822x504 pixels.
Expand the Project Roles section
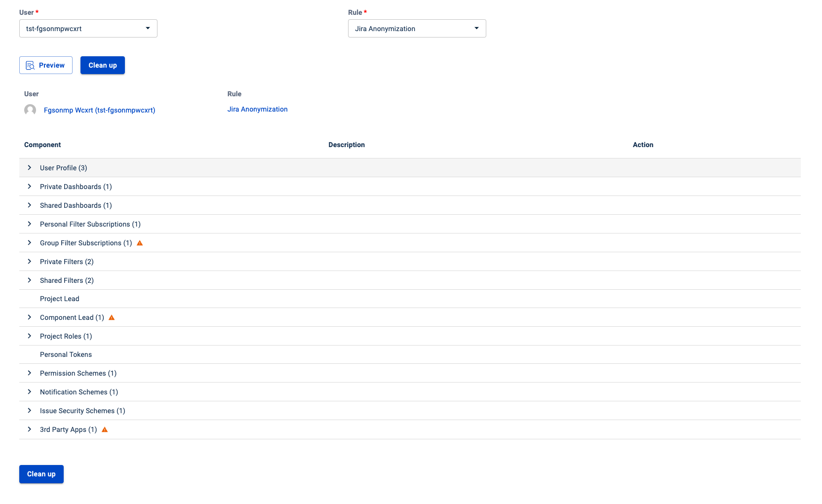coord(30,336)
